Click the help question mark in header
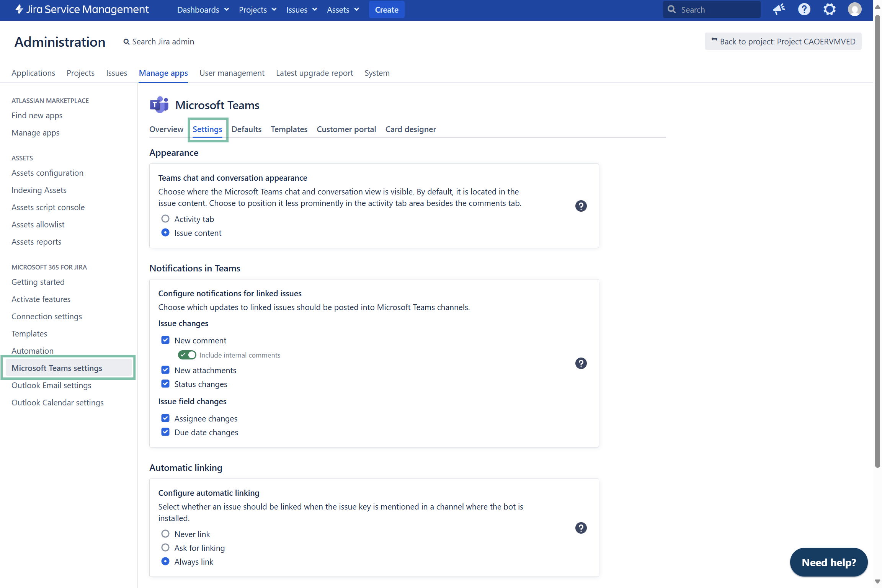This screenshot has width=882, height=588. point(804,10)
